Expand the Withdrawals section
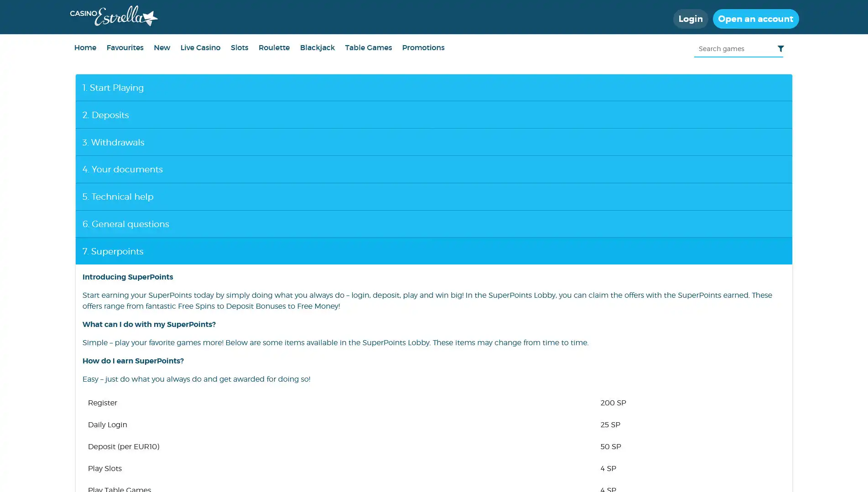Viewport: 868px width, 492px height. 433,142
